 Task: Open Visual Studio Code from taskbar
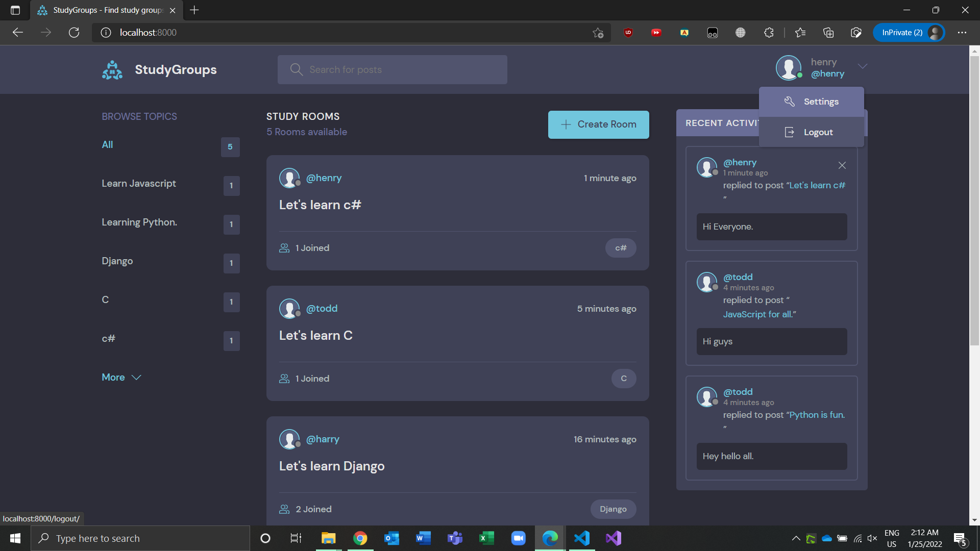pyautogui.click(x=581, y=538)
